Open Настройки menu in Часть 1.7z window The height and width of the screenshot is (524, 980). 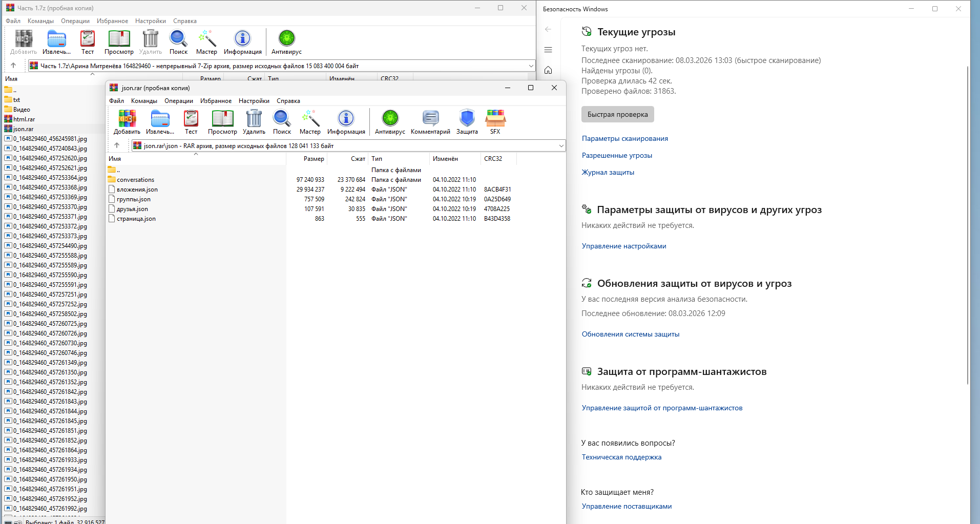(x=151, y=21)
